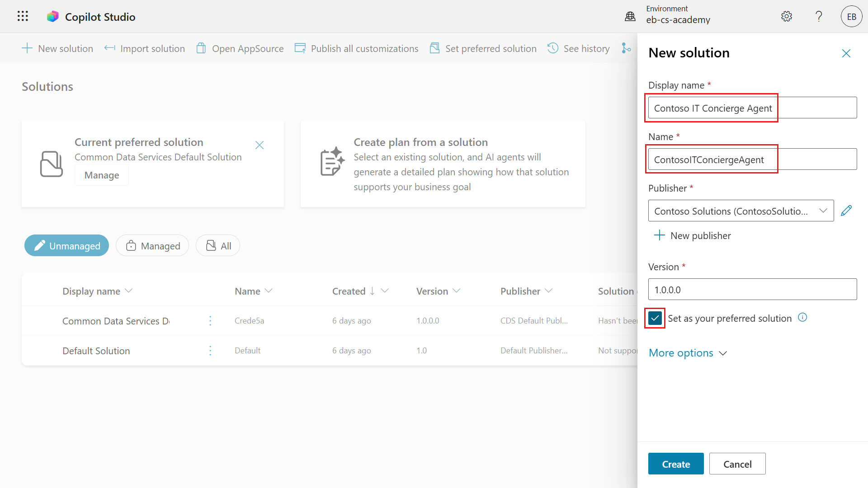
Task: Click Open AppSource in the toolbar
Action: point(240,48)
